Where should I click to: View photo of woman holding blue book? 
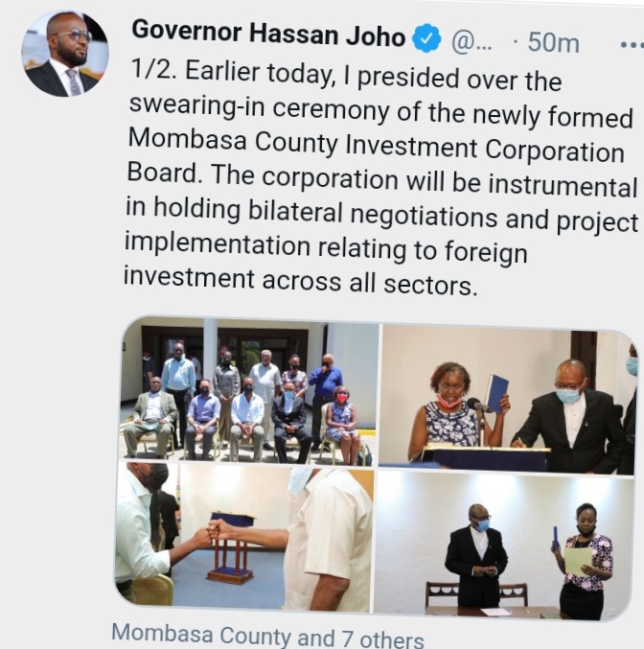507,400
